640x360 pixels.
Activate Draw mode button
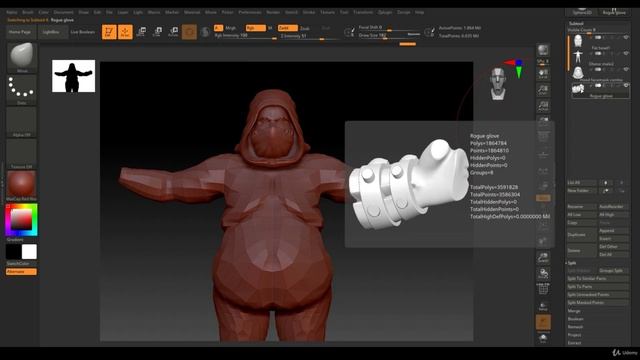pyautogui.click(x=125, y=31)
